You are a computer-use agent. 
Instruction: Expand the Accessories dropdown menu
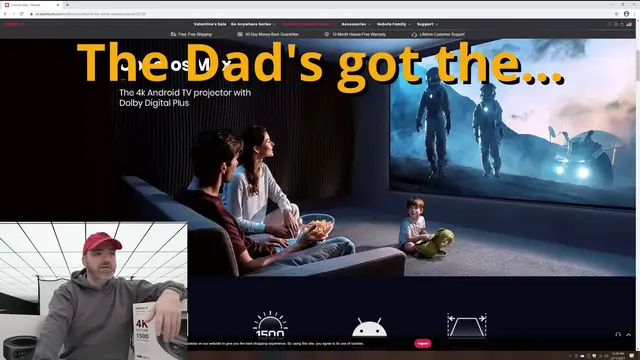tap(356, 24)
